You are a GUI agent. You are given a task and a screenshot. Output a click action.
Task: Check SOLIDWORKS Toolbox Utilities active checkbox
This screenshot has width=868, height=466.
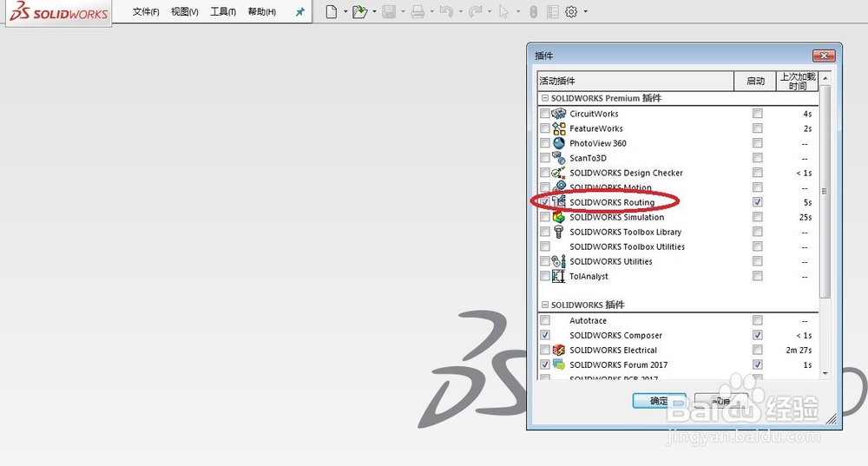pyautogui.click(x=545, y=246)
